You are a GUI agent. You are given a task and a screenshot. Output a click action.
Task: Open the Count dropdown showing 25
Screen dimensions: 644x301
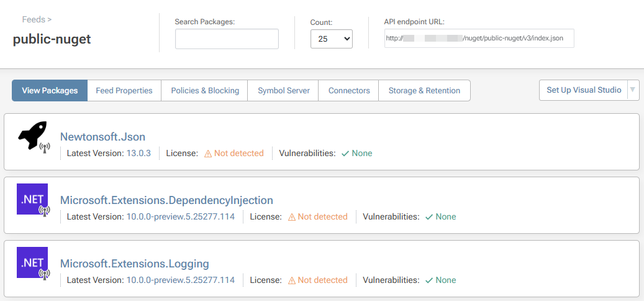point(332,39)
